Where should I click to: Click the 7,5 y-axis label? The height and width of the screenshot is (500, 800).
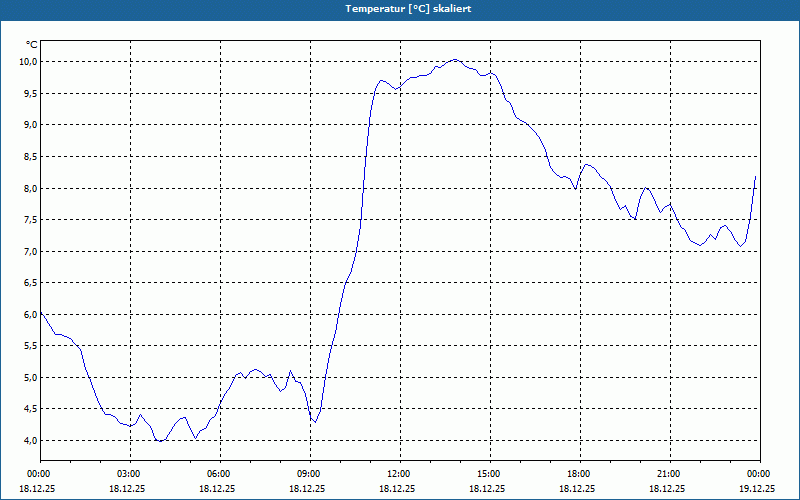[31, 220]
